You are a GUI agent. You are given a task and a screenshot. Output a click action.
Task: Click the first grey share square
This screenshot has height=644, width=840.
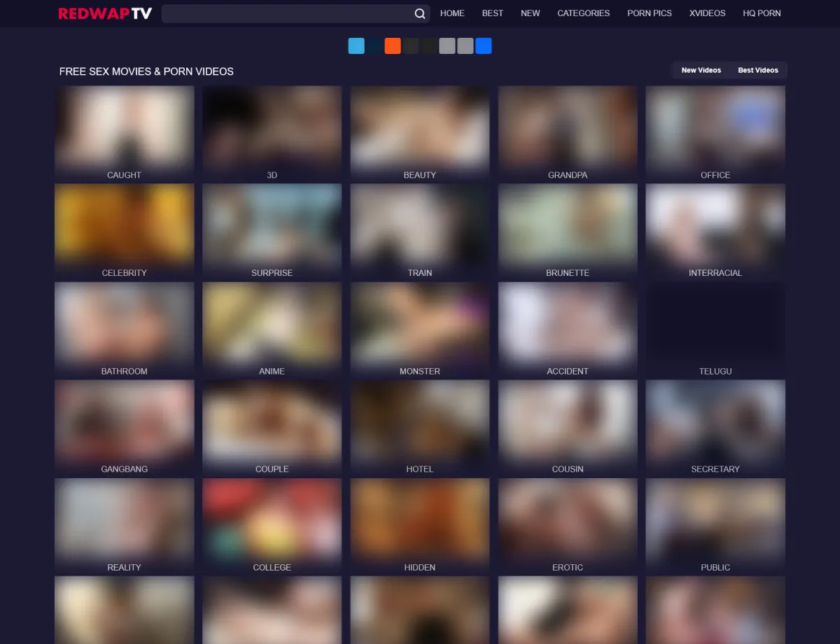[x=447, y=46]
